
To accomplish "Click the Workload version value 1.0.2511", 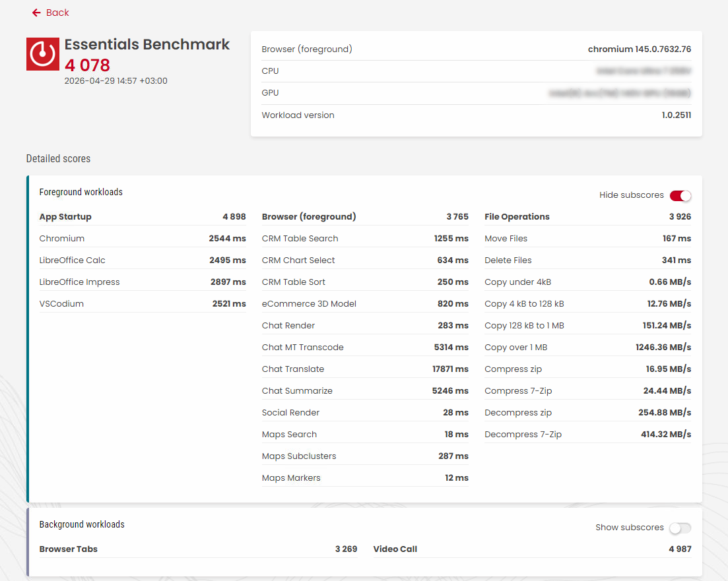I will pyautogui.click(x=677, y=115).
